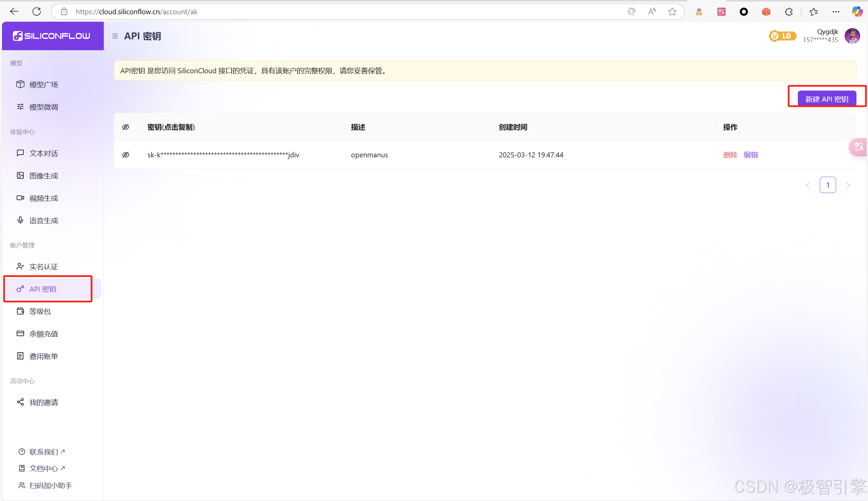Click the floating translate icon at right edge

tap(859, 147)
